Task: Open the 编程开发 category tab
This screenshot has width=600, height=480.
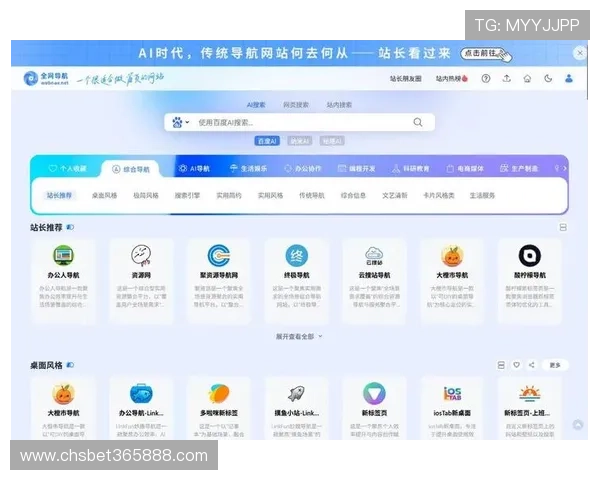Action: (356, 168)
